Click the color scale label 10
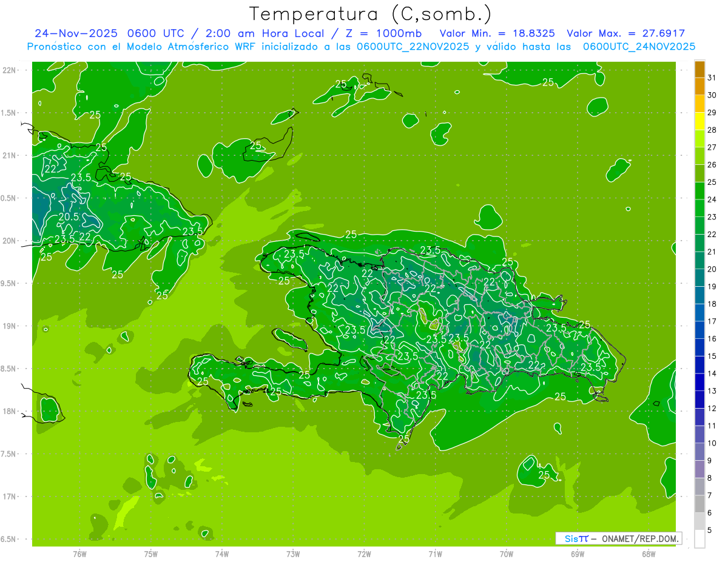The width and height of the screenshot is (728, 562). (x=712, y=443)
